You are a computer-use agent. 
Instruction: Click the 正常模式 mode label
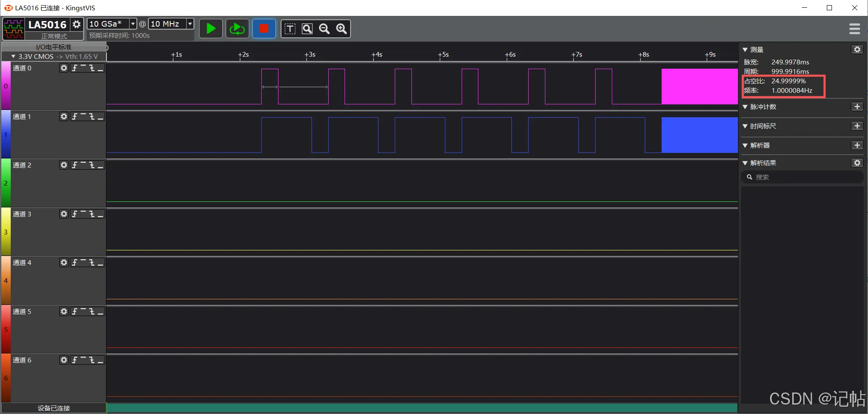click(54, 36)
